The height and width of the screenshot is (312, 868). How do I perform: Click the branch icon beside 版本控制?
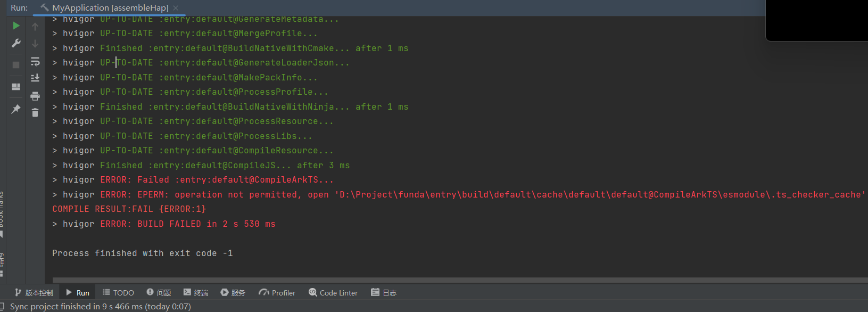click(x=18, y=292)
